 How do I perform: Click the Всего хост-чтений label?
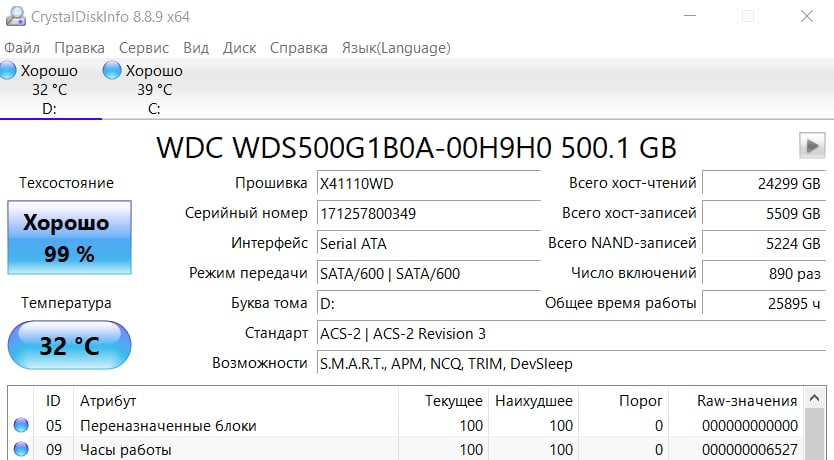pos(632,183)
